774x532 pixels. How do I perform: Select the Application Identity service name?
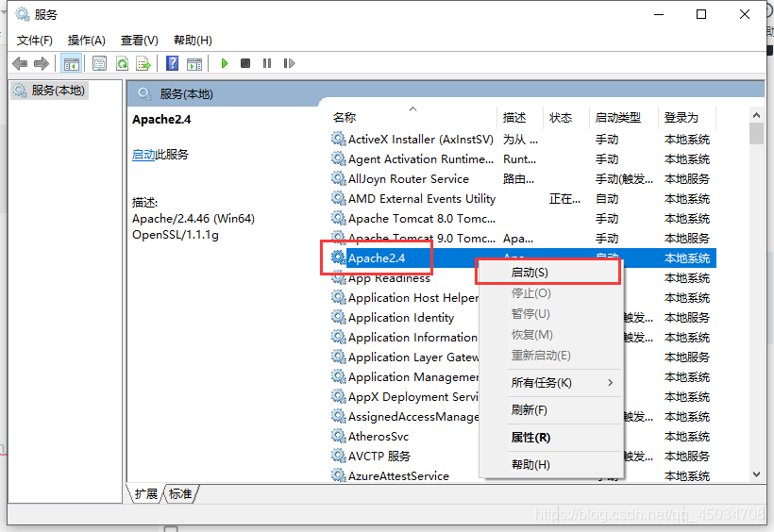coord(401,317)
